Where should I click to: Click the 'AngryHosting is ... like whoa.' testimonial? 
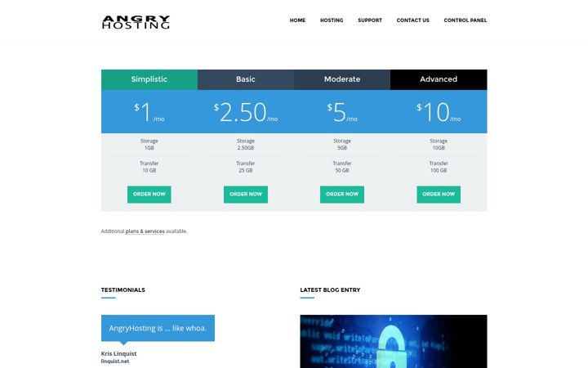(158, 328)
